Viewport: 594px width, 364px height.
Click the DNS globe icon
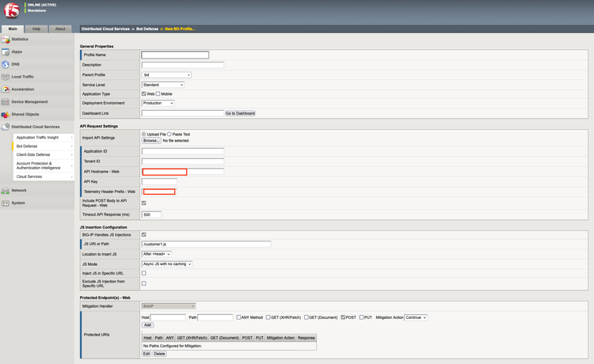click(x=6, y=64)
